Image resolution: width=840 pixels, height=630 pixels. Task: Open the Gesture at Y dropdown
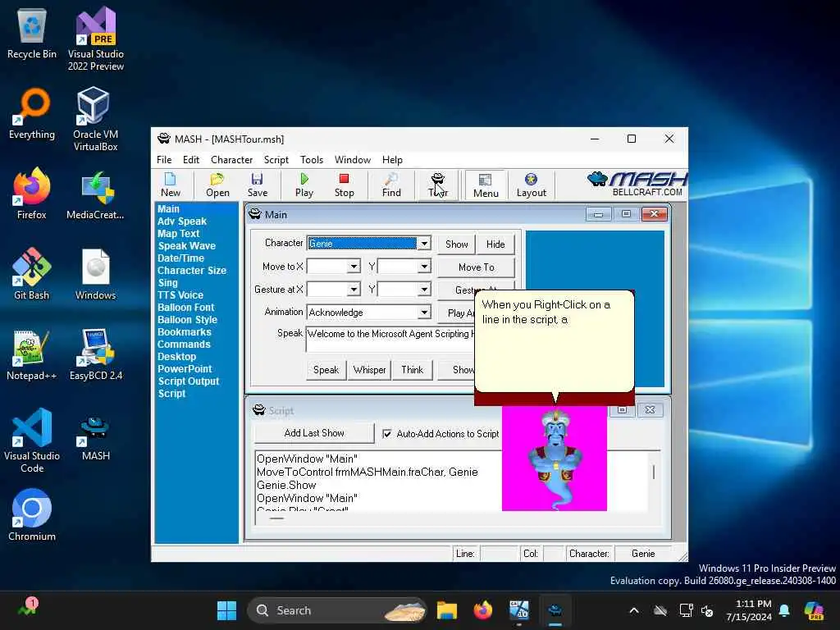coord(424,290)
